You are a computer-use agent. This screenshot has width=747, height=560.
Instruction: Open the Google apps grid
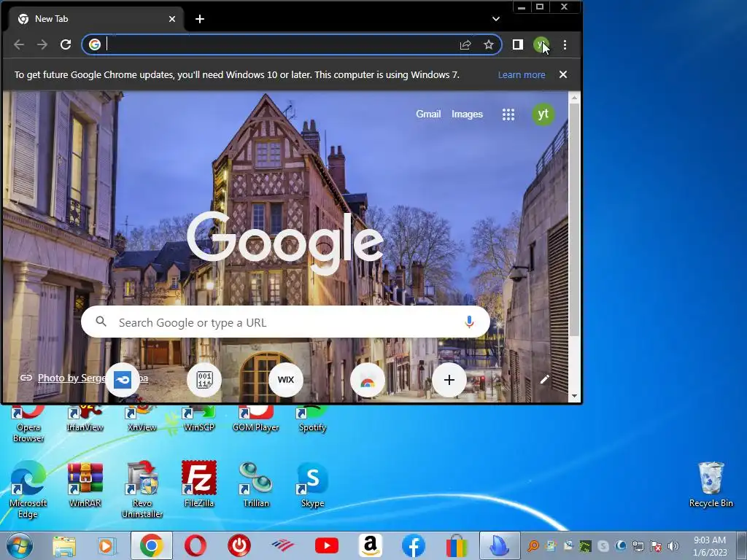tap(508, 114)
